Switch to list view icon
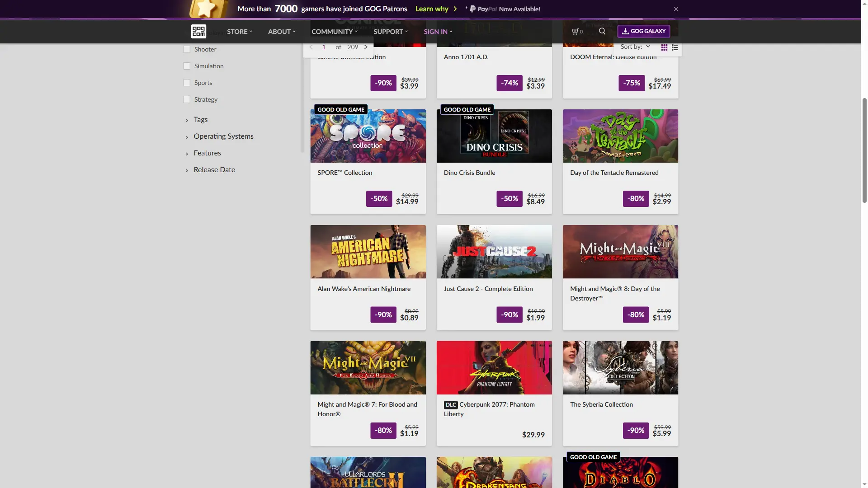 pos(675,47)
